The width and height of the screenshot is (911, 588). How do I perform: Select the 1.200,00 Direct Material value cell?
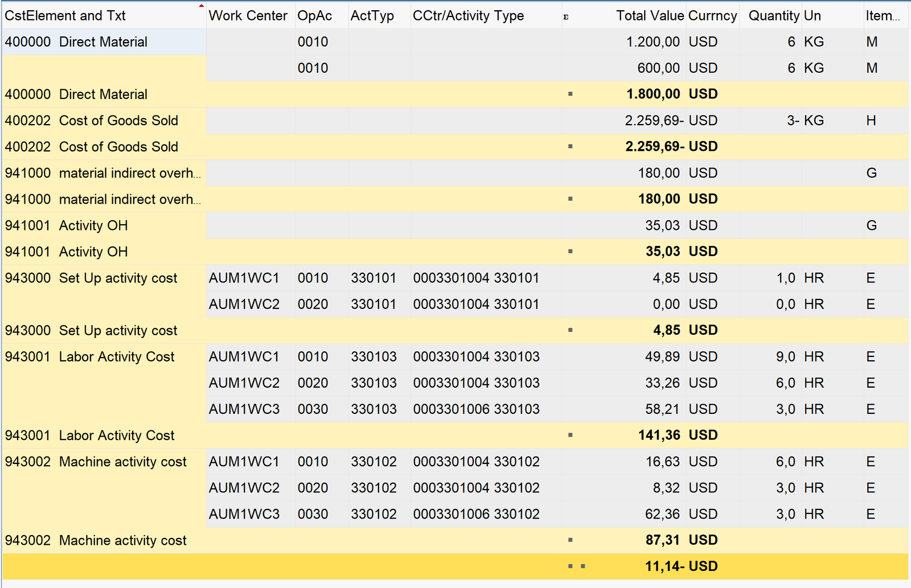[x=653, y=42]
